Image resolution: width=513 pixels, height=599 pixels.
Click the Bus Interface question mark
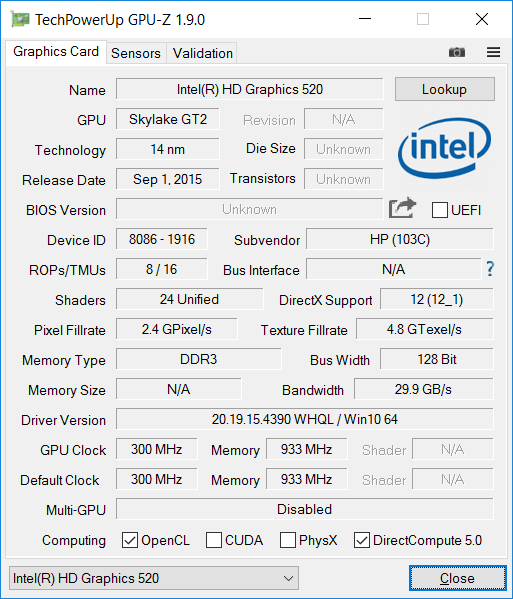point(490,269)
